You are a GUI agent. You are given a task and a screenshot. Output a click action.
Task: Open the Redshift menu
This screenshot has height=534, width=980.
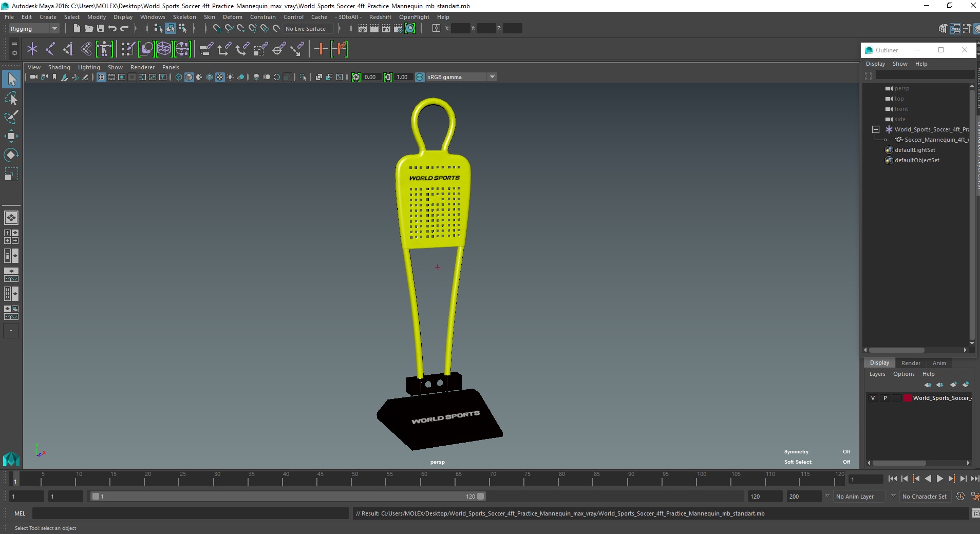(380, 17)
